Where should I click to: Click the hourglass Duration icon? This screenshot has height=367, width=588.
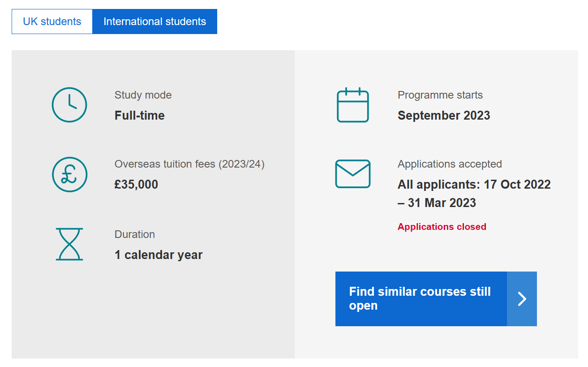point(69,244)
